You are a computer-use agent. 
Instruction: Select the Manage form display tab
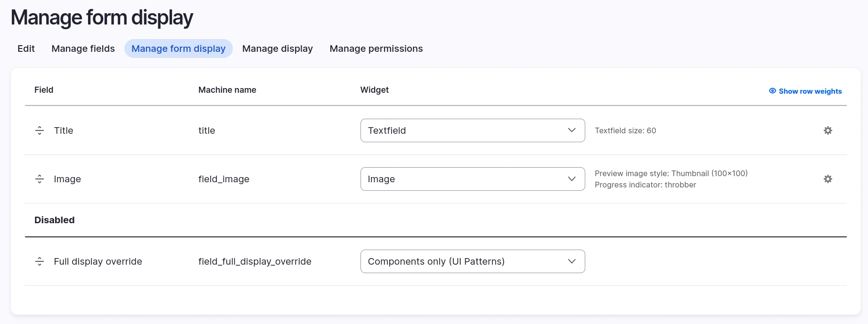pyautogui.click(x=178, y=49)
